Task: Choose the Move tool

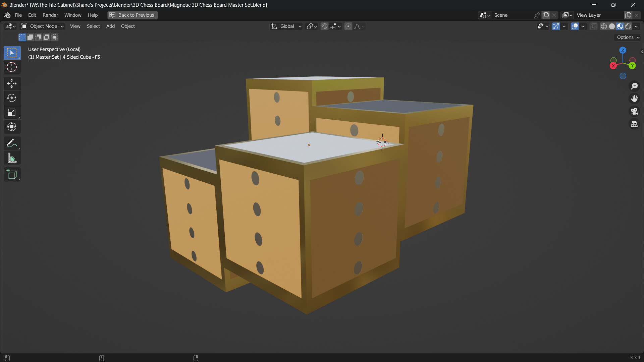Action: click(12, 83)
